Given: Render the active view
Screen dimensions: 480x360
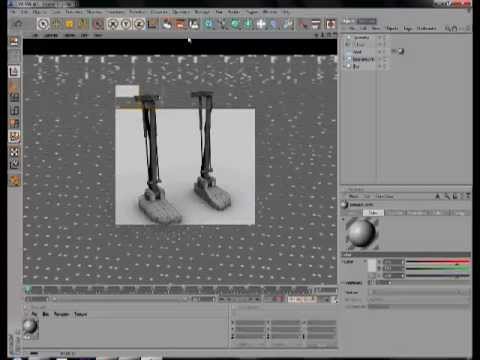Looking at the screenshot, I should [x=167, y=24].
